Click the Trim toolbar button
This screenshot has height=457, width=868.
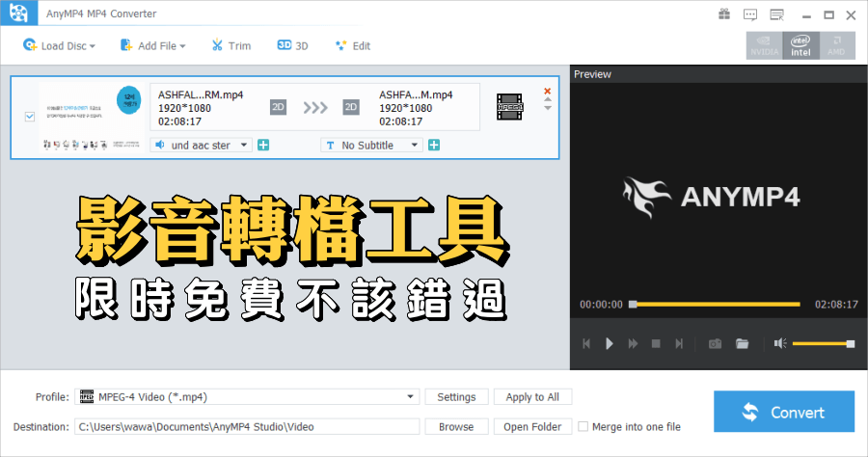click(231, 46)
